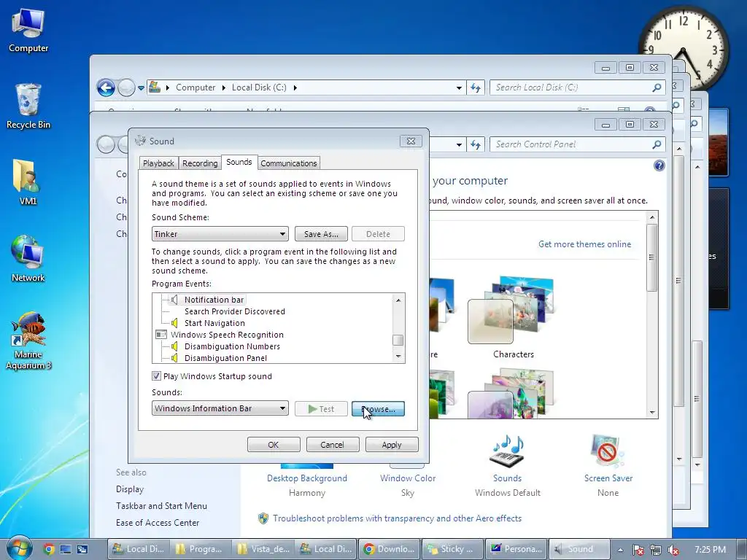
Task: Click the Action Center flag tray icon
Action: [x=638, y=550]
